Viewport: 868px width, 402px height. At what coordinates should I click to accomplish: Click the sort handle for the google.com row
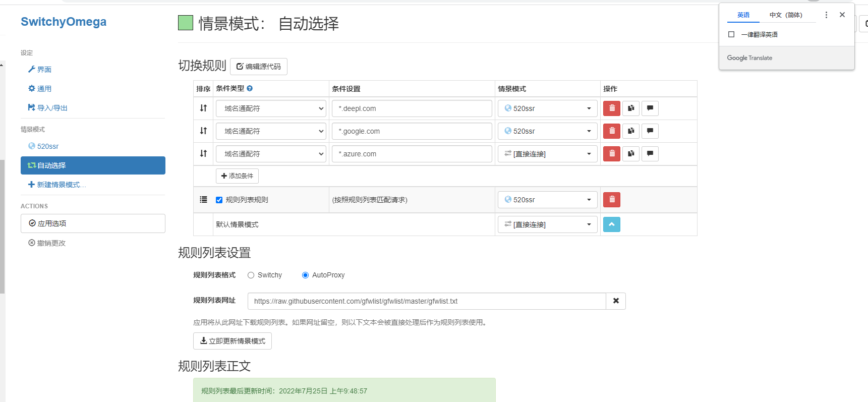(203, 131)
